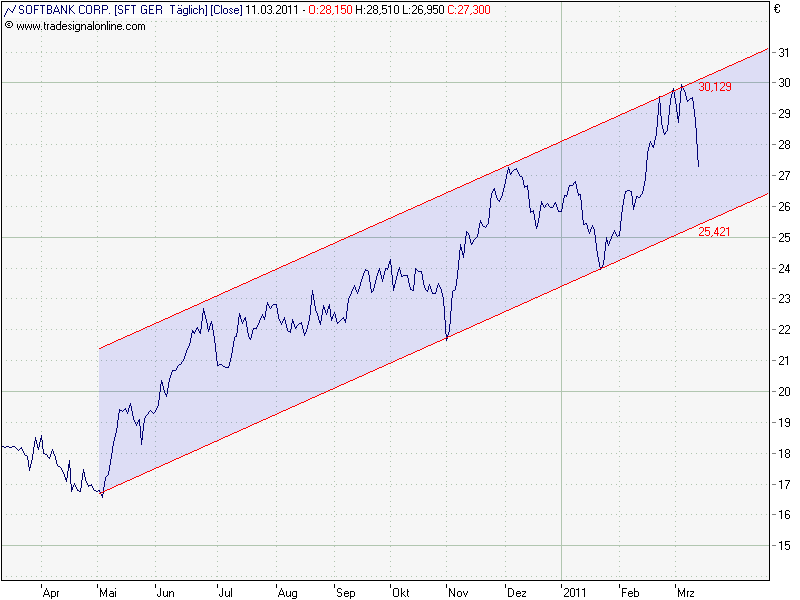Click the March peak near 30

[682, 86]
